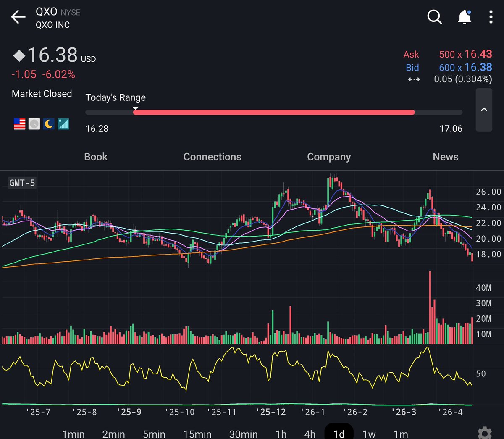Screen dimensions: 504x439
Task: Select the 1min chart interval
Action: click(x=73, y=434)
